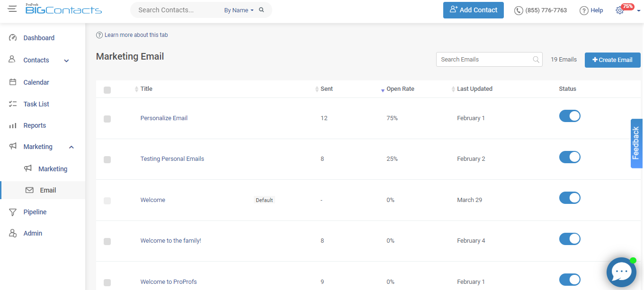Click the Add Contact button
The height and width of the screenshot is (290, 644).
coord(474,10)
